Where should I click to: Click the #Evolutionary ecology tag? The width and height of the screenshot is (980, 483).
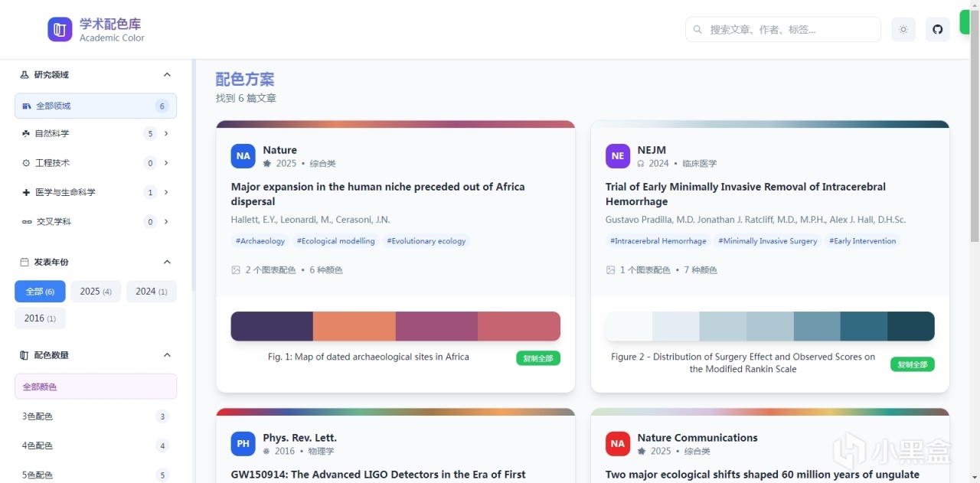pyautogui.click(x=426, y=241)
